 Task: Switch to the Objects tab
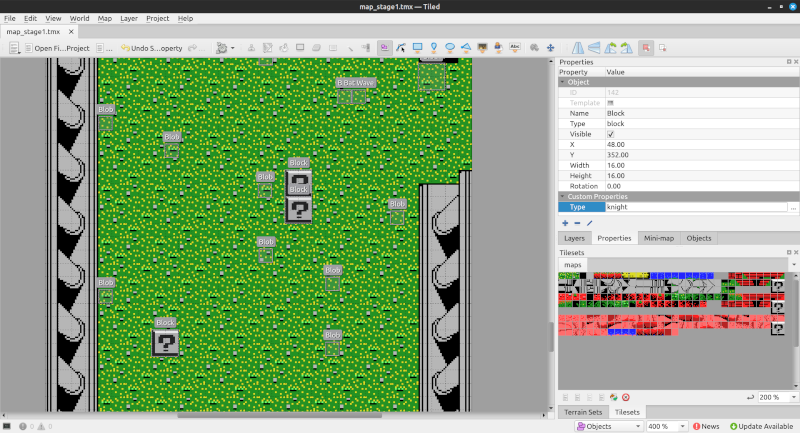click(x=698, y=238)
